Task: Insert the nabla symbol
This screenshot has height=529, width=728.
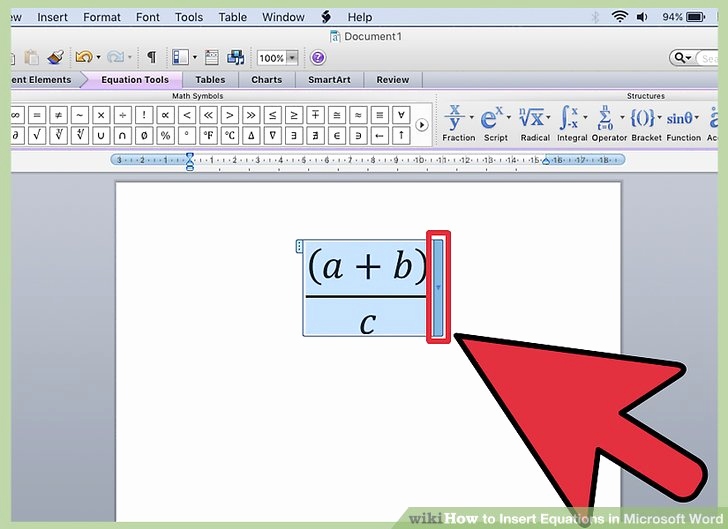Action: tap(273, 136)
